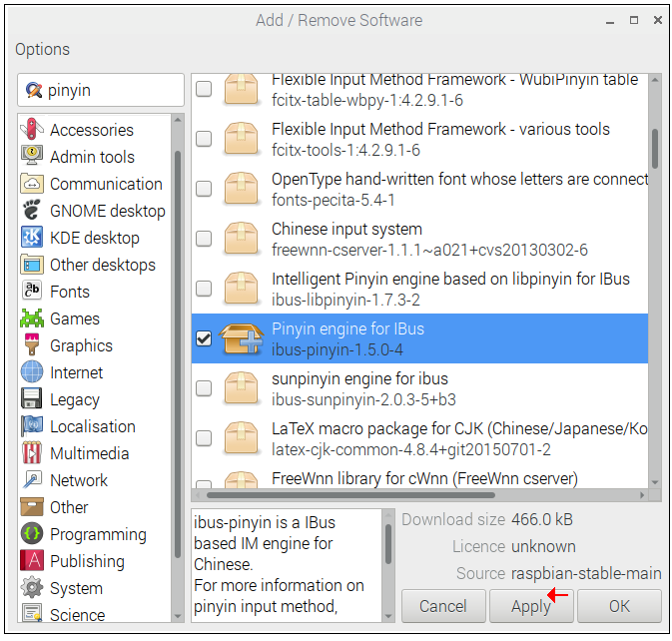Click the ibus-sunpinyin package box icon
The image size is (672, 641).
click(x=241, y=388)
